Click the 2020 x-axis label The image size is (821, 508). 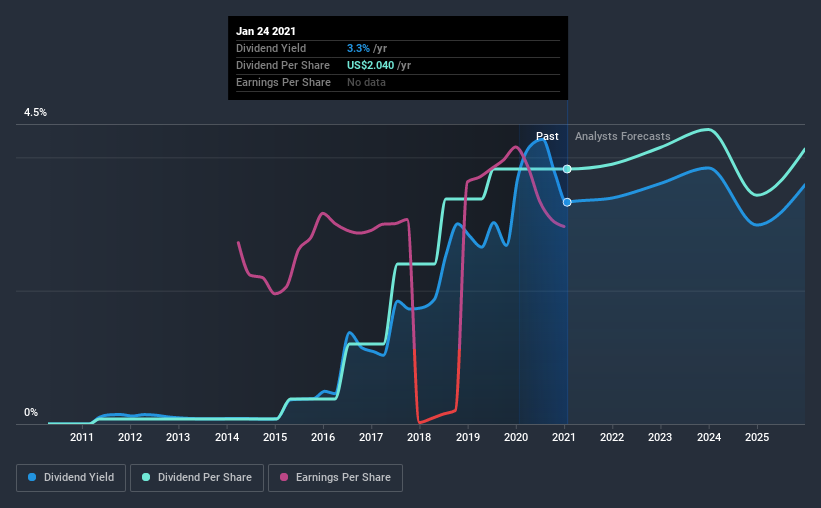click(x=516, y=437)
